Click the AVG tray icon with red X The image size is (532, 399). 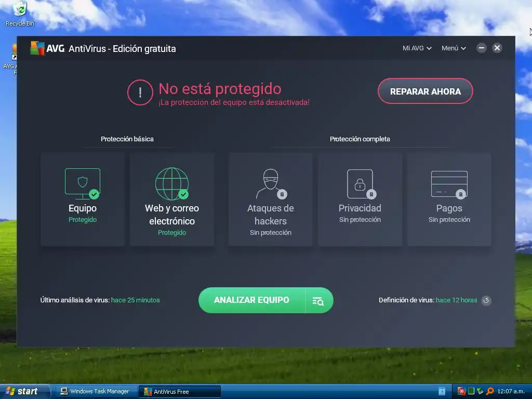pos(461,391)
